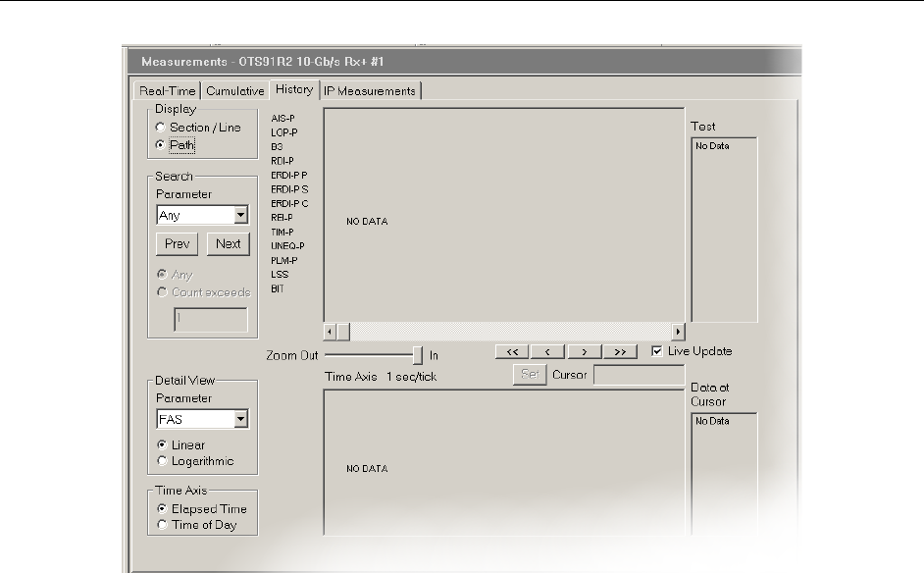Click the scrollbar right arrow
This screenshot has height=573, width=924.
(678, 332)
